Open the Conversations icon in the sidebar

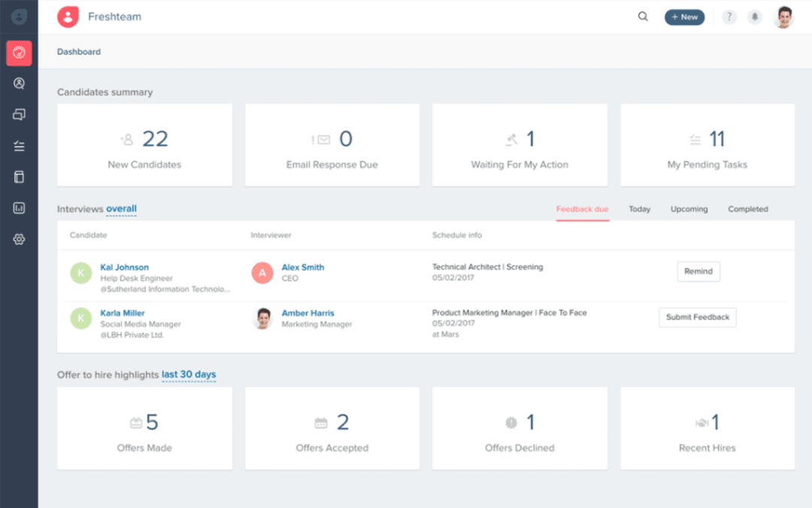point(19,114)
